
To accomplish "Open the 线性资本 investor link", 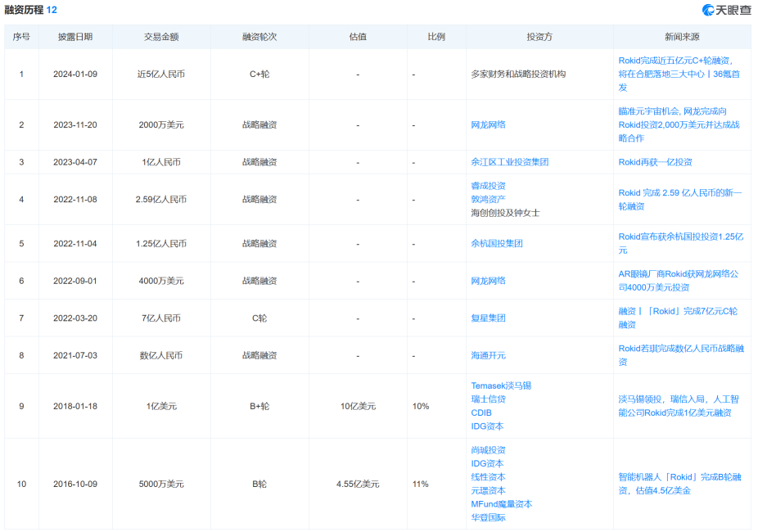I will [x=488, y=477].
